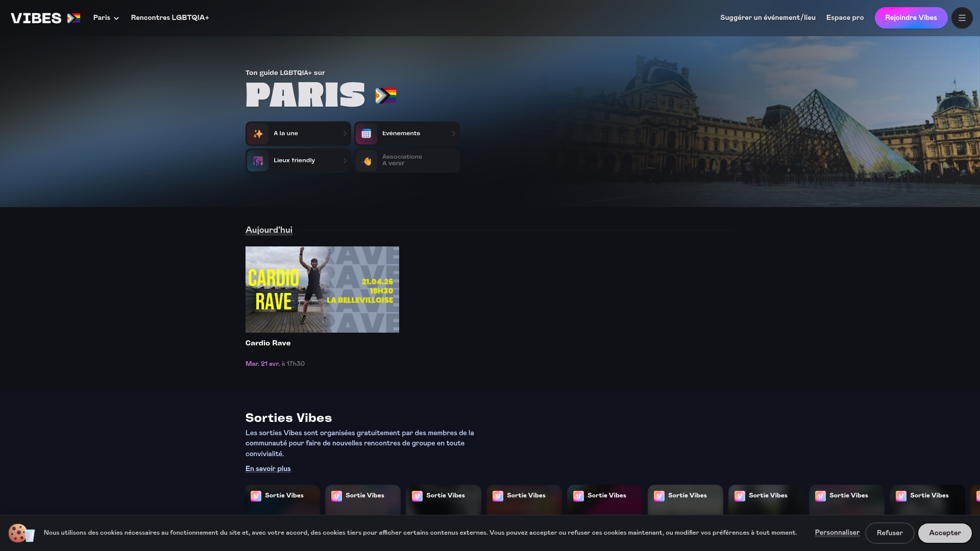This screenshot has height=551, width=980.
Task: Open the Cardio Rave event poster
Action: [x=322, y=289]
